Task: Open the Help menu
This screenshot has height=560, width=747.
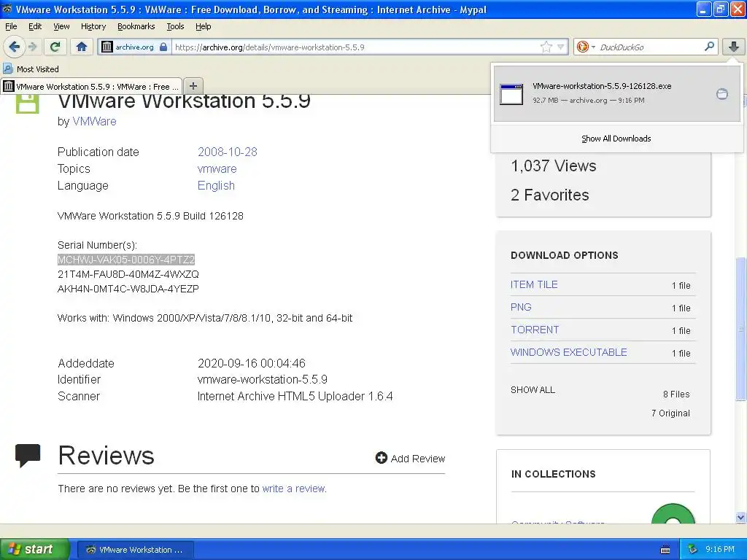Action: (203, 26)
